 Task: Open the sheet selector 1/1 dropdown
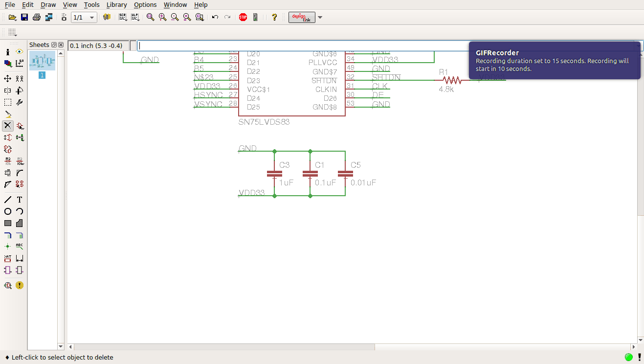tap(84, 17)
